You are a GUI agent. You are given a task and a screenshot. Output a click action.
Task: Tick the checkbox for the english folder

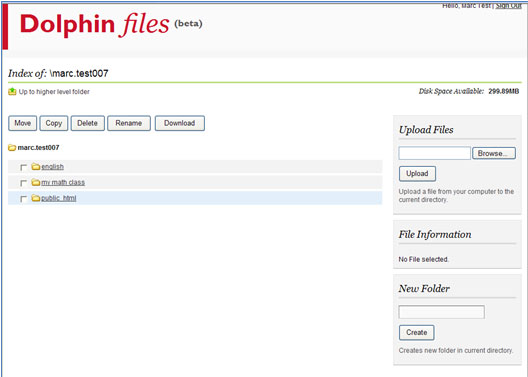(23, 167)
